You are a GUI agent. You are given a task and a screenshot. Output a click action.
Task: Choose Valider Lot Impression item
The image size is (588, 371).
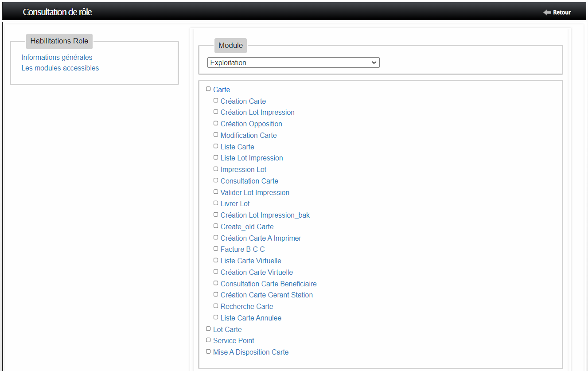tap(255, 192)
